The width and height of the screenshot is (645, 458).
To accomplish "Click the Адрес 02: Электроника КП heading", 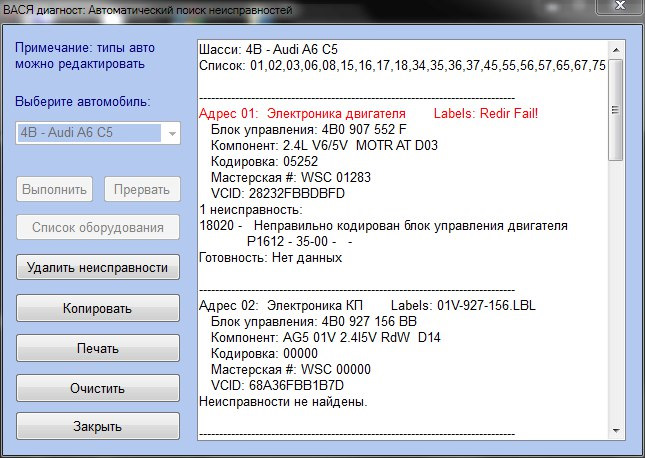I will click(281, 305).
